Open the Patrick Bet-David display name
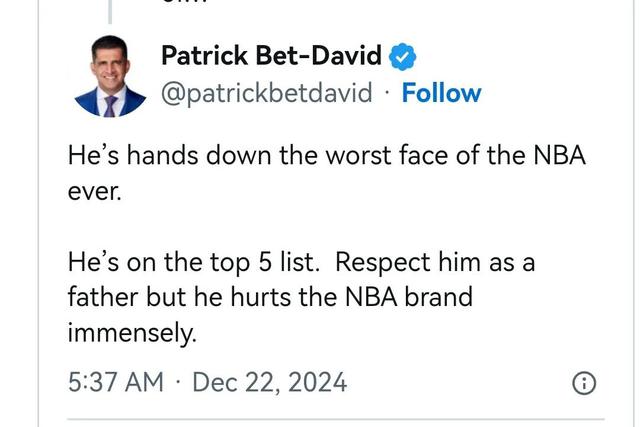The height and width of the screenshot is (427, 640). [271, 56]
